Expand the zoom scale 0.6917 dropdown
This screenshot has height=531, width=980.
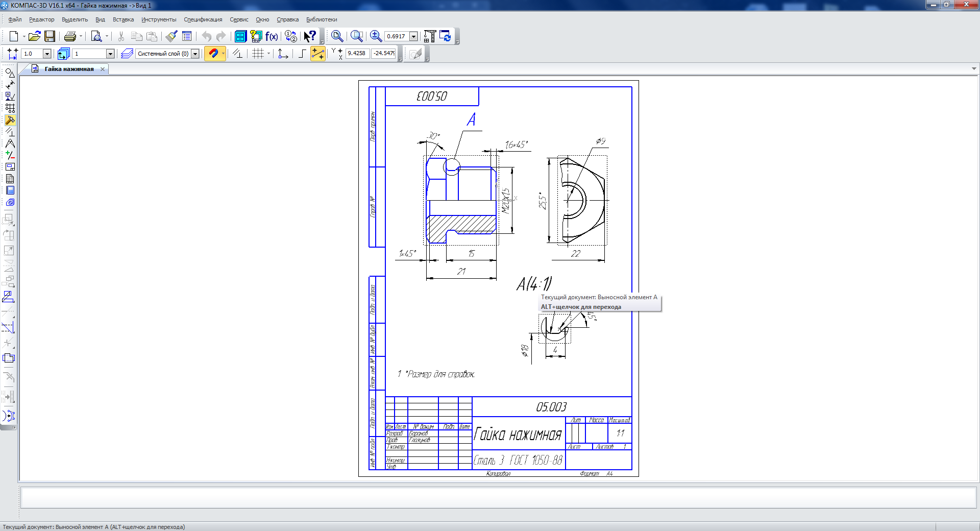pos(413,36)
